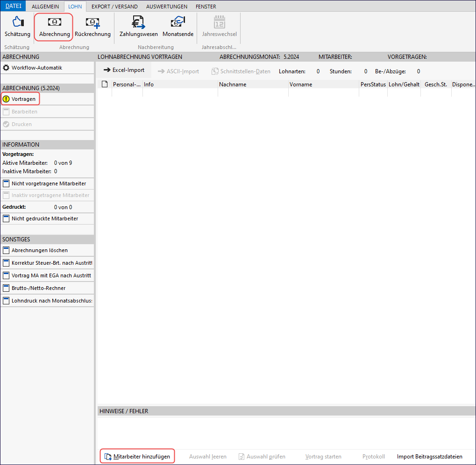Click the Drucken checkmark icon
The image size is (476, 465).
point(6,124)
